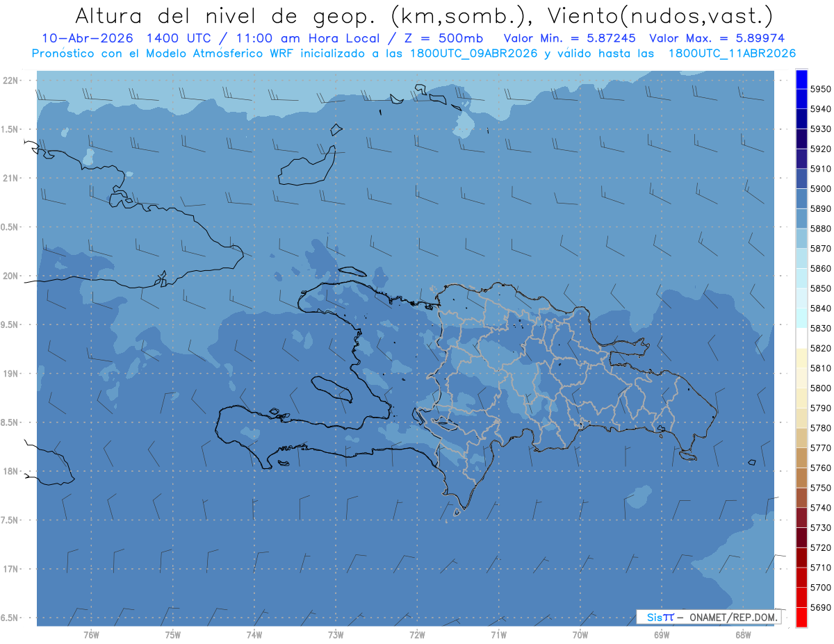Select the 5880 legend color band

(x=801, y=218)
